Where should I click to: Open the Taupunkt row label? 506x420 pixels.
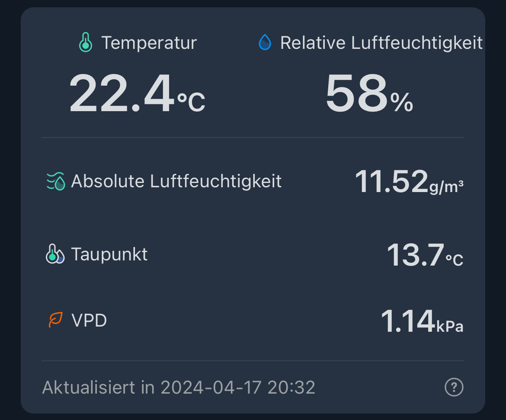click(x=109, y=254)
